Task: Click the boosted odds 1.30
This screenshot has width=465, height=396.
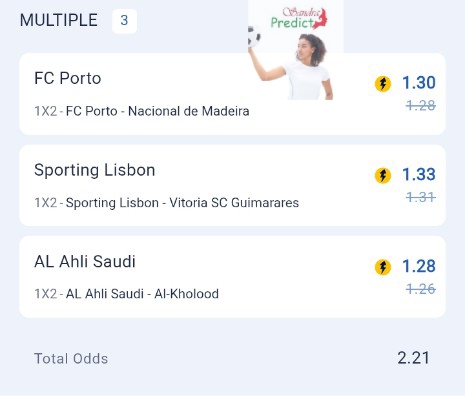Action: point(419,82)
